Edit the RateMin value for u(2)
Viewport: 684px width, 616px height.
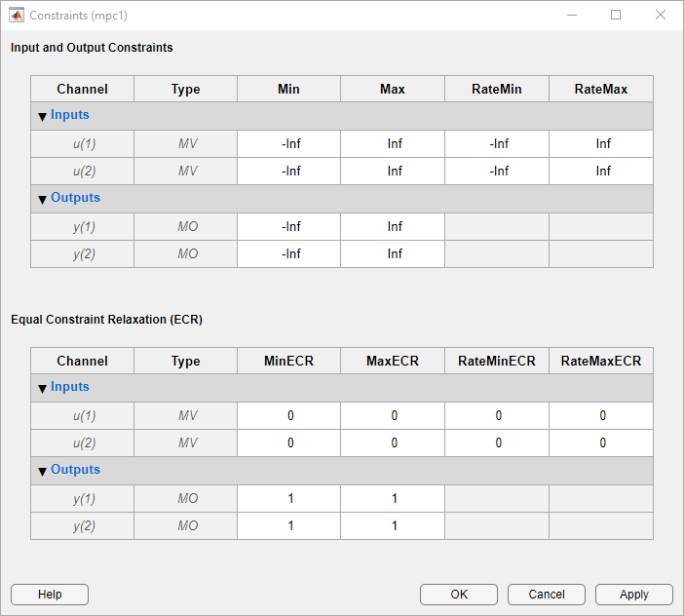coord(497,171)
